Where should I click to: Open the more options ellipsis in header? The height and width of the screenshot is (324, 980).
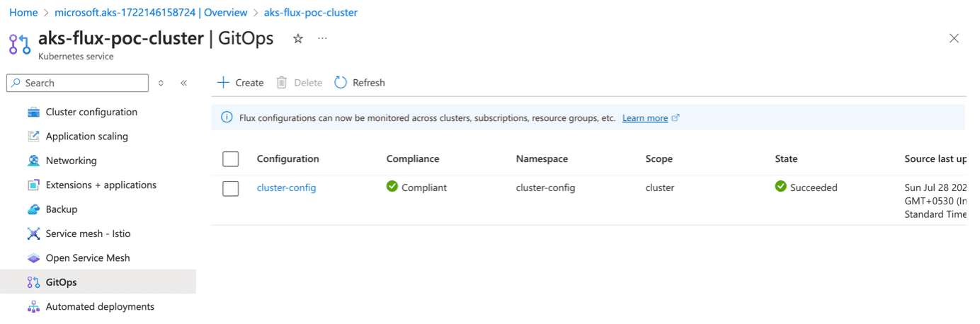pos(323,38)
